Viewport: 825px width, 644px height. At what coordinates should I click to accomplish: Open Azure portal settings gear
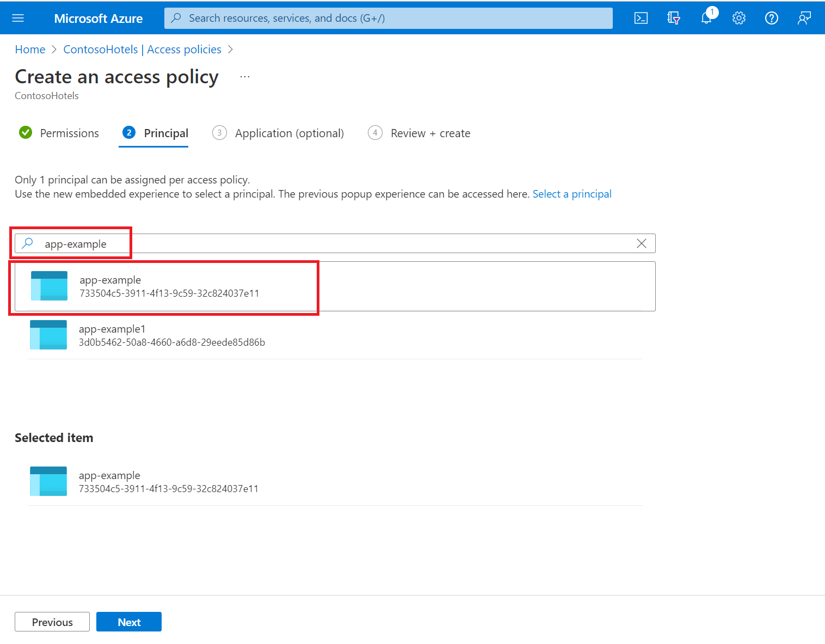738,18
